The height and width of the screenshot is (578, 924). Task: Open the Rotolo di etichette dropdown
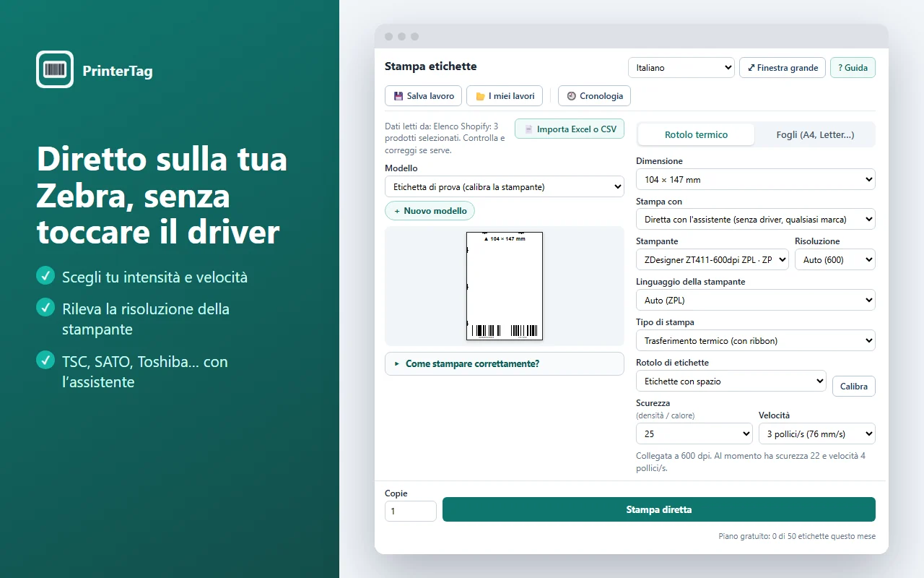731,381
